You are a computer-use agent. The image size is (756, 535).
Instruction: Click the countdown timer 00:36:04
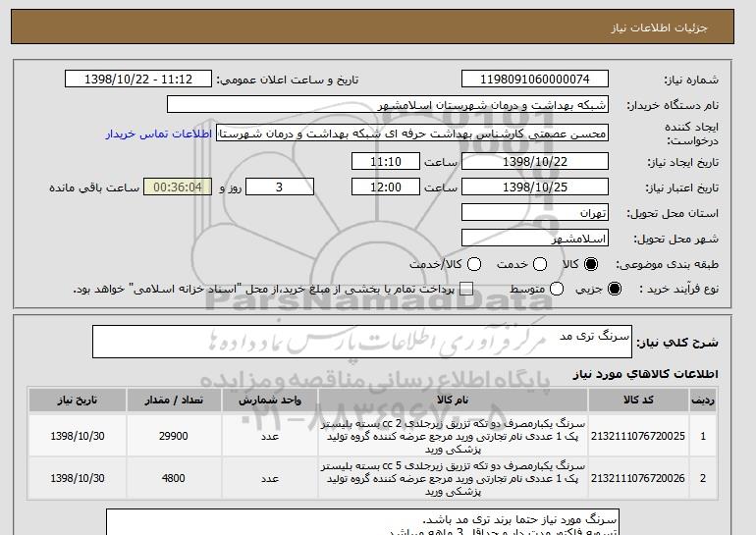coord(178,187)
